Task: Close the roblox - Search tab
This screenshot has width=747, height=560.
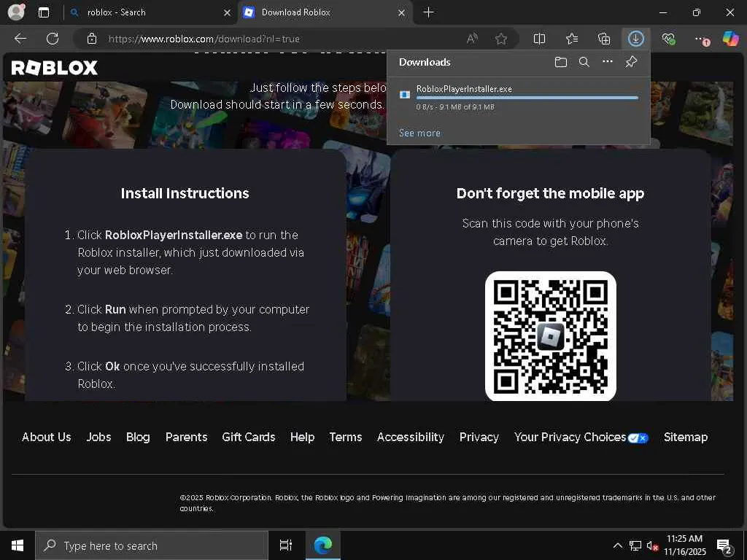Action: (x=228, y=13)
